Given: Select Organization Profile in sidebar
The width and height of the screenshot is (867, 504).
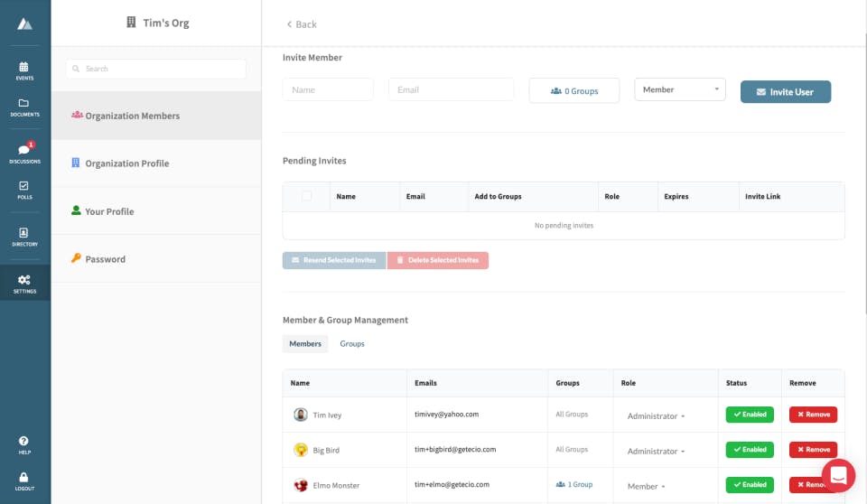Looking at the screenshot, I should coord(127,163).
